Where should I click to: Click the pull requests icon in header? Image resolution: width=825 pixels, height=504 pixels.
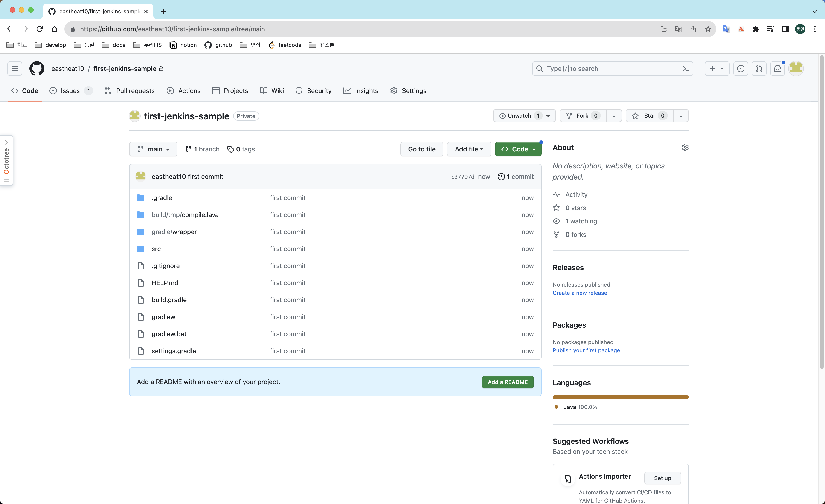[759, 69]
